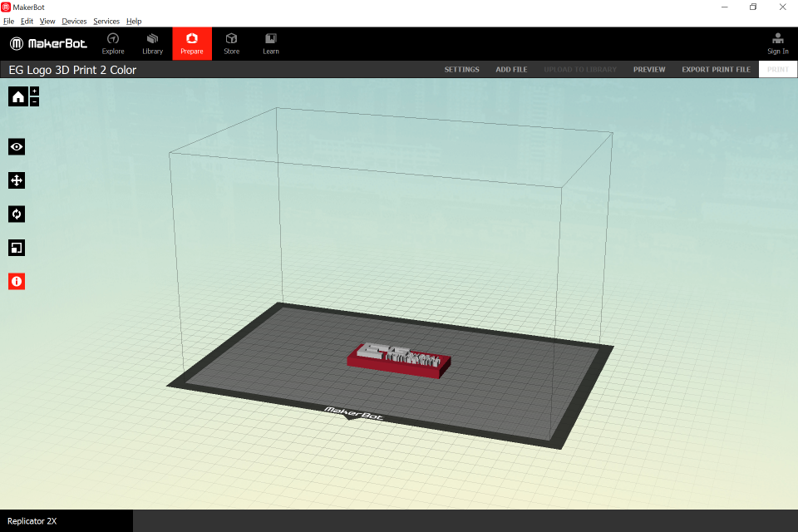Select the Look (eye) view tool
The height and width of the screenshot is (532, 798).
17,146
